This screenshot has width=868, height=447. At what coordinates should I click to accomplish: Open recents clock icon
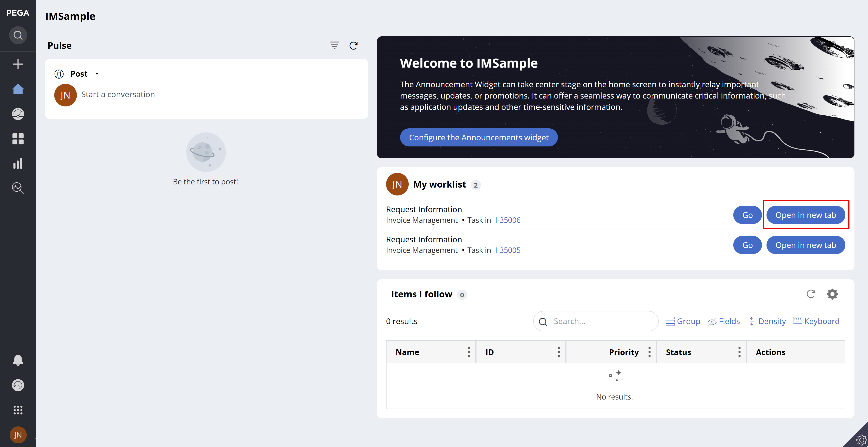click(x=18, y=385)
